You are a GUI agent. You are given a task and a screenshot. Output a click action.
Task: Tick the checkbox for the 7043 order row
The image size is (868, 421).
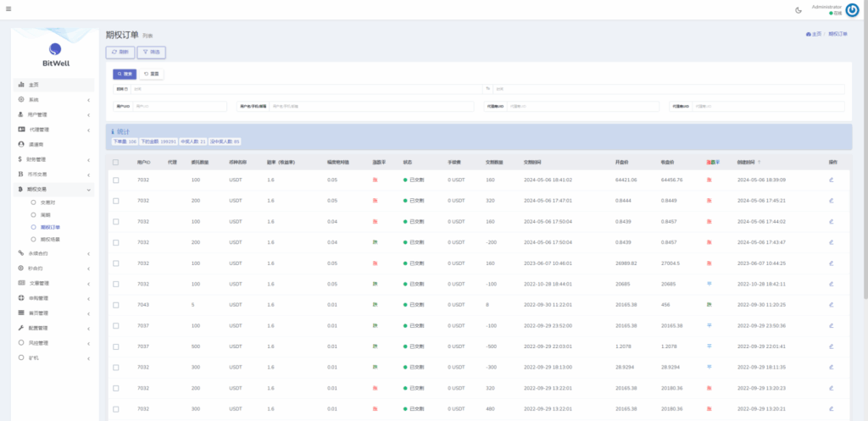[x=116, y=304]
